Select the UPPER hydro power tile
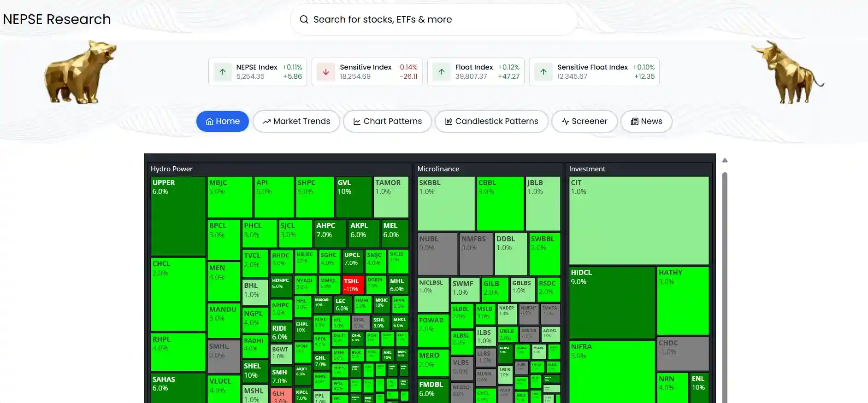 pyautogui.click(x=178, y=216)
